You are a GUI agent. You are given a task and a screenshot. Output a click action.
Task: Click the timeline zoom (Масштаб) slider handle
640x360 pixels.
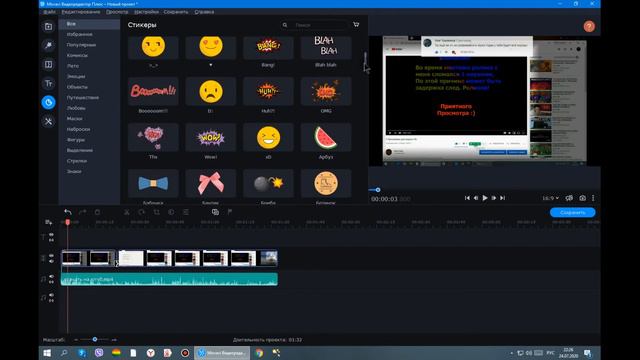coord(95,339)
